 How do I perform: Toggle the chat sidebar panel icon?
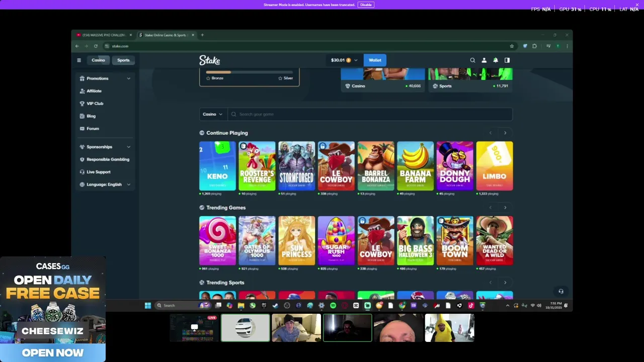(507, 60)
